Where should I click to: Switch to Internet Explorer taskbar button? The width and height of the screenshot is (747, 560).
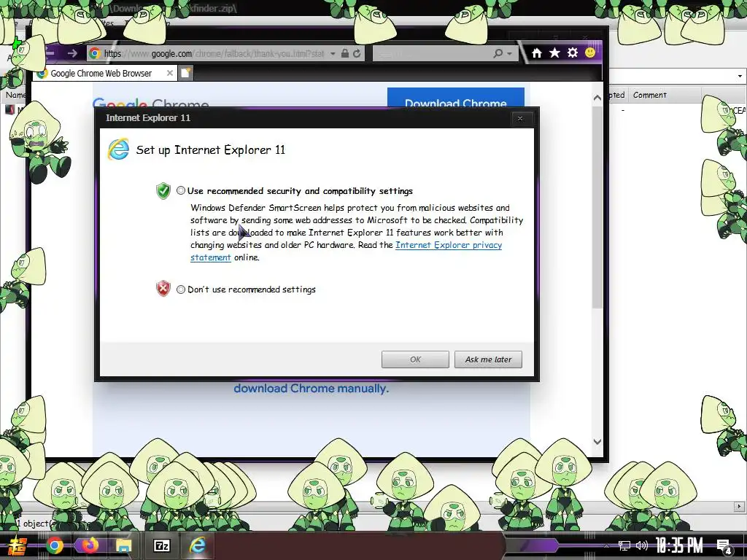tap(197, 545)
